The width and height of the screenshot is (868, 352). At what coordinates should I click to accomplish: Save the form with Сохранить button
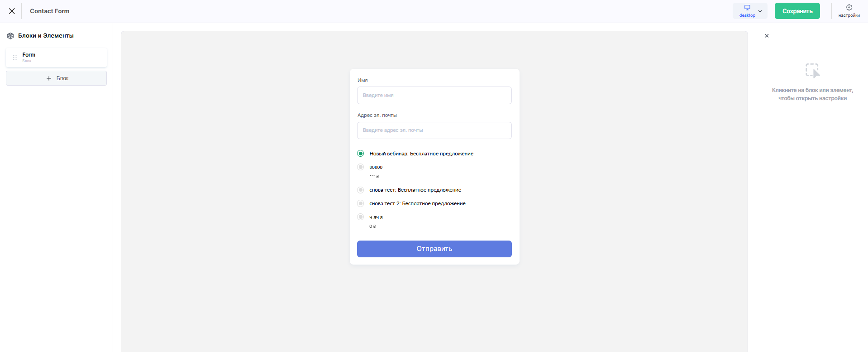(797, 11)
